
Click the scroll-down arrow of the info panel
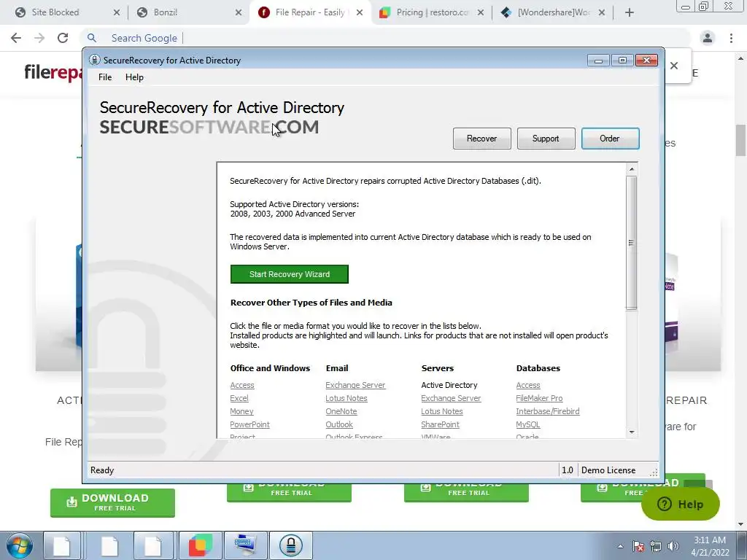(632, 432)
